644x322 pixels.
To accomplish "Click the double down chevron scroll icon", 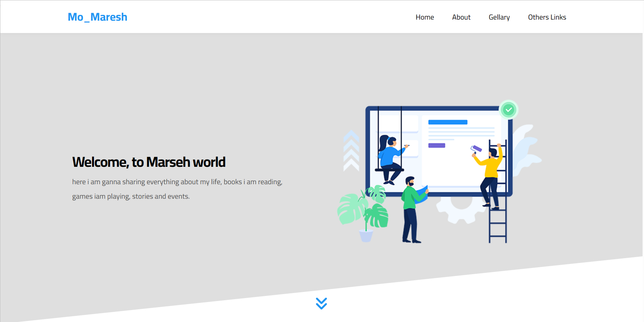I will tap(321, 303).
